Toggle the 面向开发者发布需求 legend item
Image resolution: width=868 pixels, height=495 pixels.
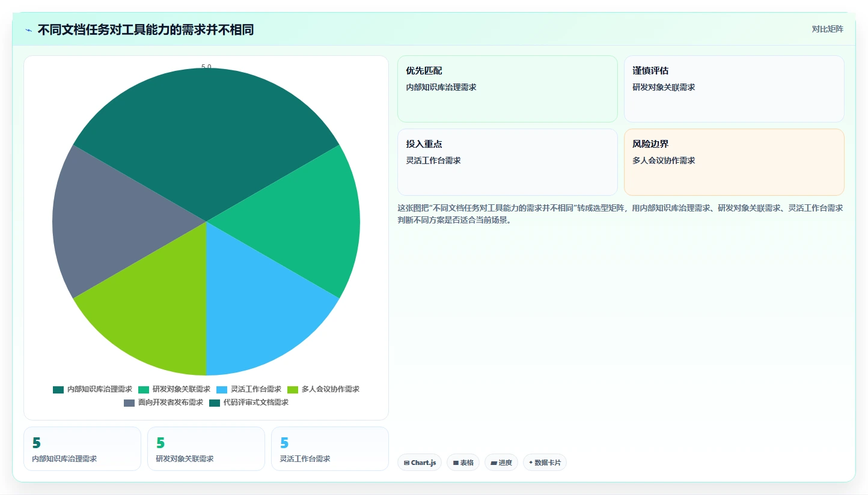(164, 402)
